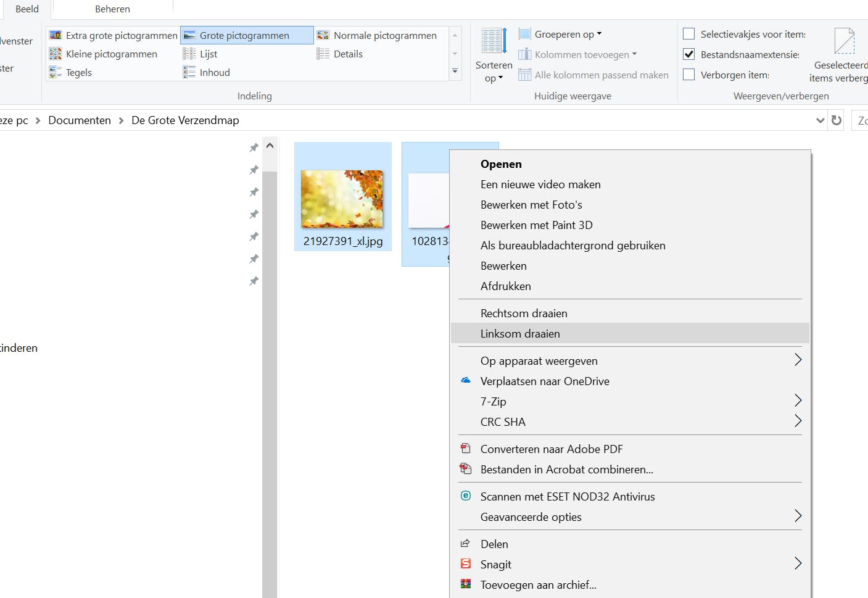The width and height of the screenshot is (868, 598).
Task: Expand the address bar history dropdown
Action: coord(820,120)
